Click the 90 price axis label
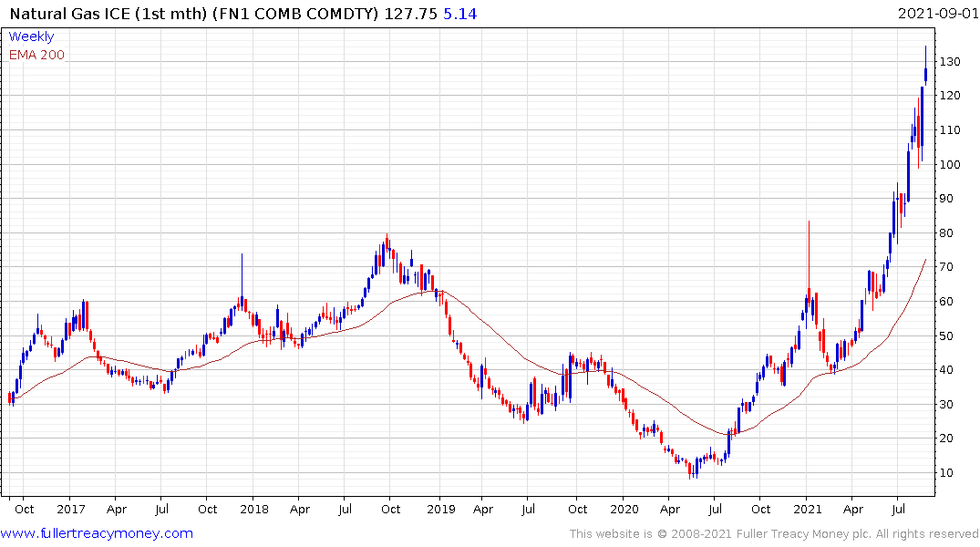980x547 pixels. pyautogui.click(x=947, y=199)
